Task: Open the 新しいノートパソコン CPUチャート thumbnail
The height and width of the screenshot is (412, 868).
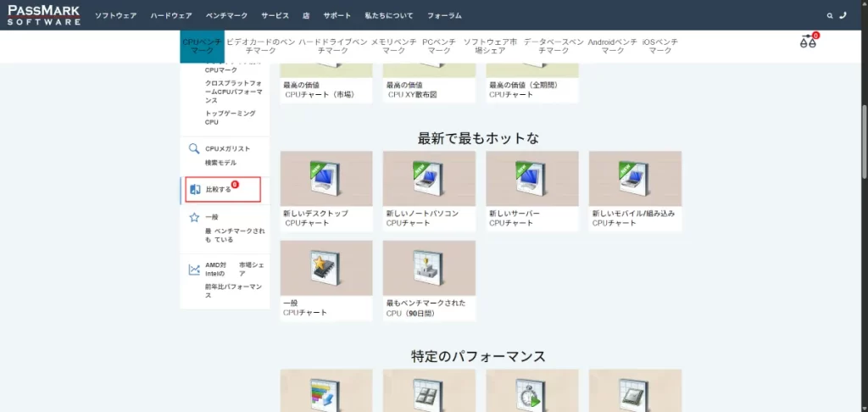Action: pyautogui.click(x=429, y=179)
